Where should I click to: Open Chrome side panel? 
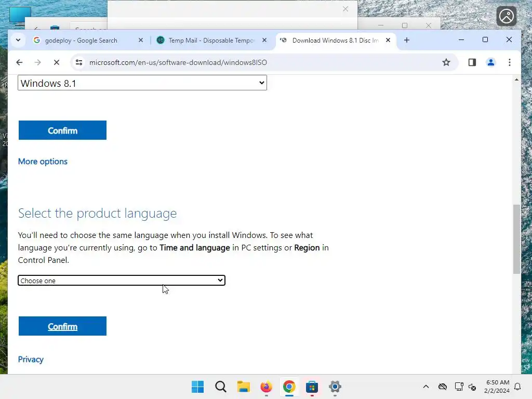[472, 62]
